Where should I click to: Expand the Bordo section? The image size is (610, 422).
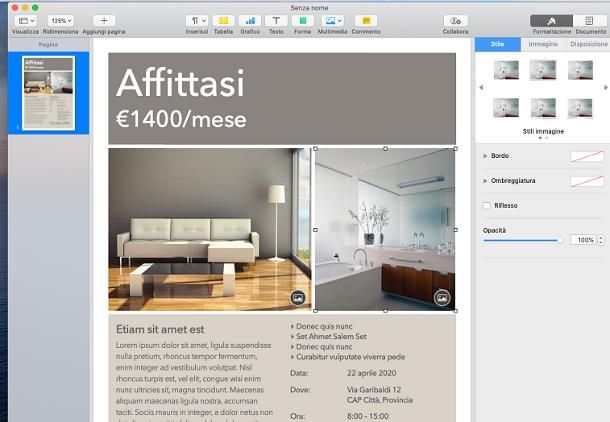pyautogui.click(x=485, y=156)
